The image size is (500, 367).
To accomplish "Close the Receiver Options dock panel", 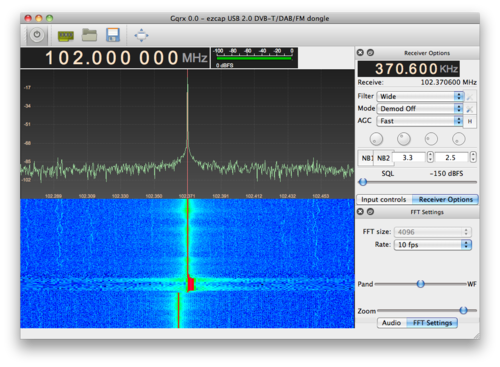I will [360, 53].
